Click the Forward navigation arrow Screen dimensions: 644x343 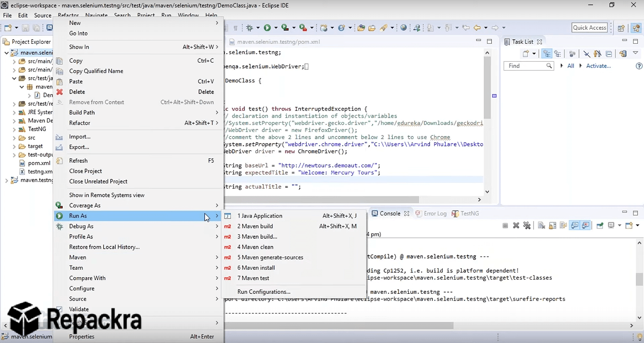pos(495,28)
